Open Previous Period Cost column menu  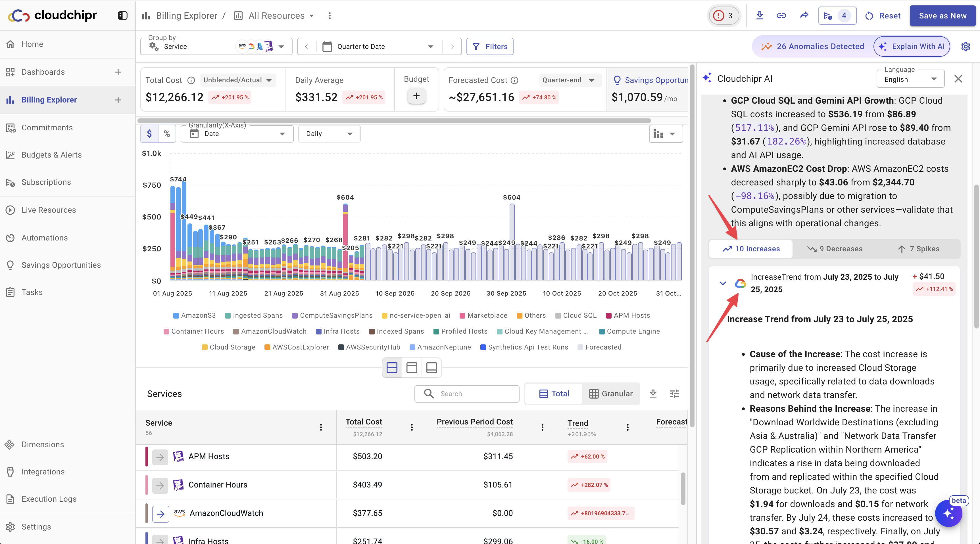click(x=542, y=427)
